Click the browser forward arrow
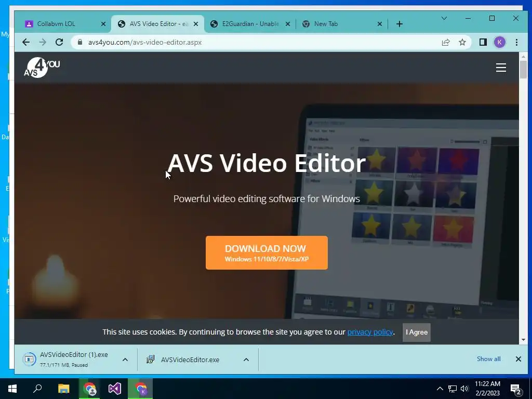 click(43, 42)
